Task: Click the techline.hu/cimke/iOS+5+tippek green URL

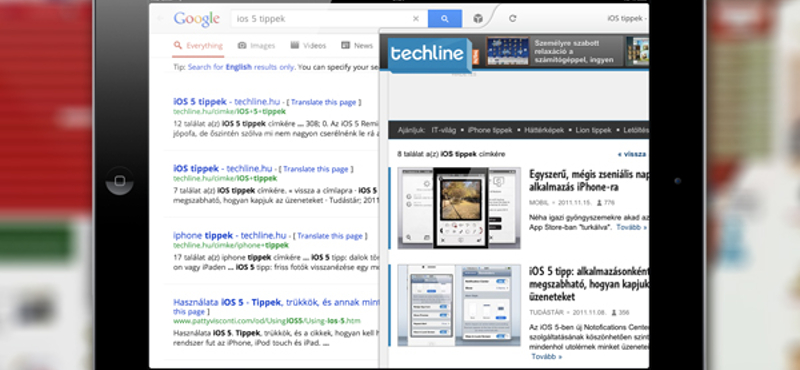Action: coord(229,111)
